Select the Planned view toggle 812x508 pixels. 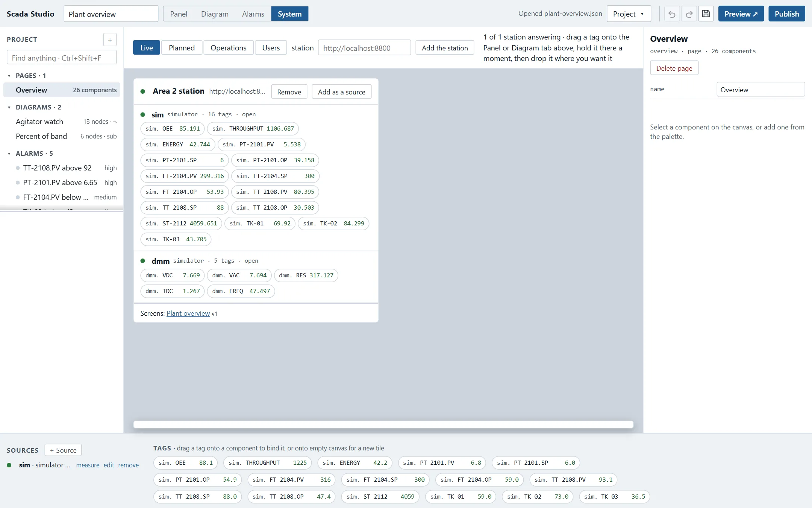[x=182, y=48]
